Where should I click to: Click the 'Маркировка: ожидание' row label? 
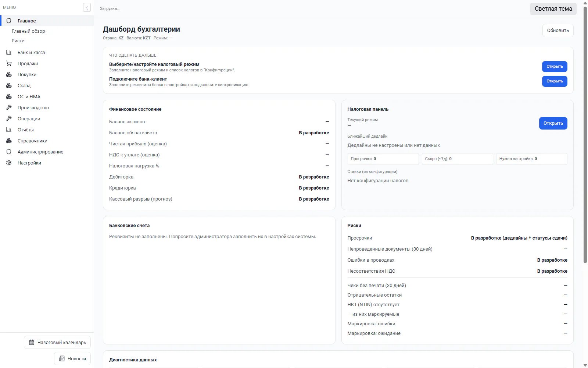374,333
